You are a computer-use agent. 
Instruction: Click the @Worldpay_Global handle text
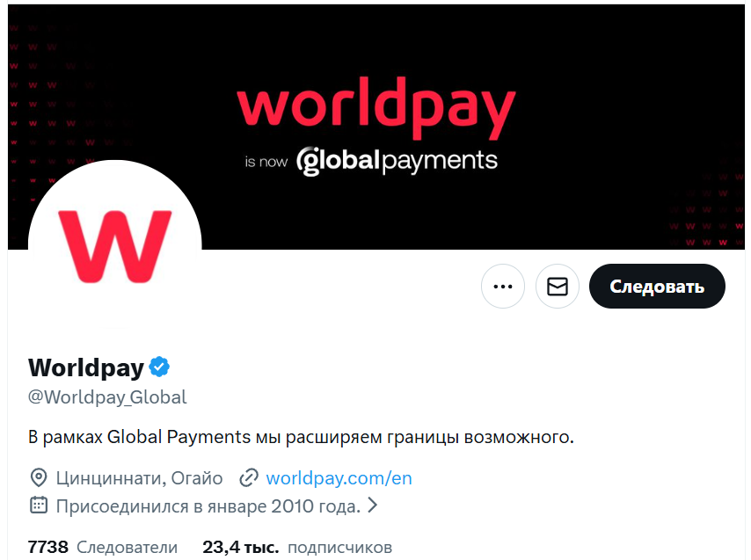pos(107,397)
